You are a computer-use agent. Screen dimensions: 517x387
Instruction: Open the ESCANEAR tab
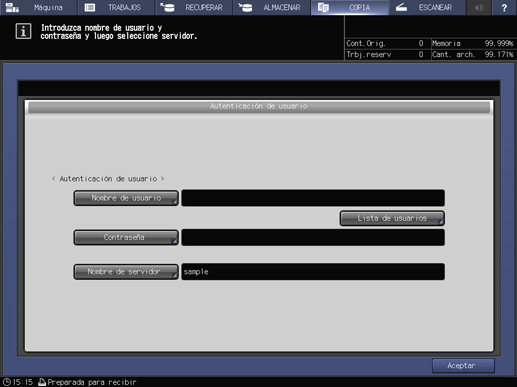click(427, 7)
